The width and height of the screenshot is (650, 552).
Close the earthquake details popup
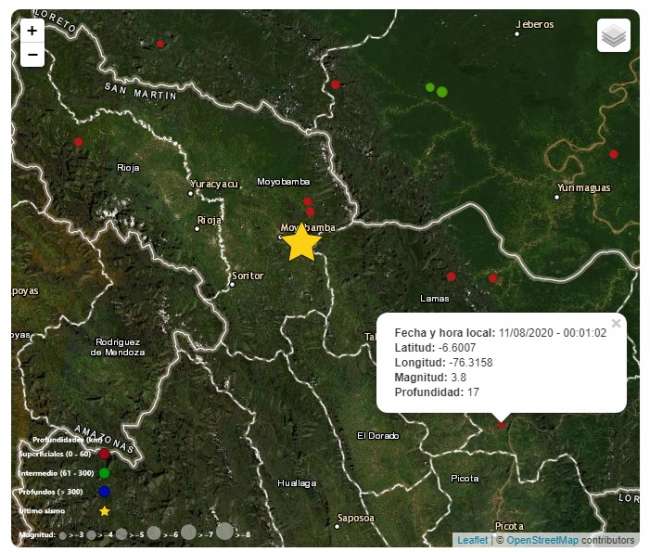616,323
